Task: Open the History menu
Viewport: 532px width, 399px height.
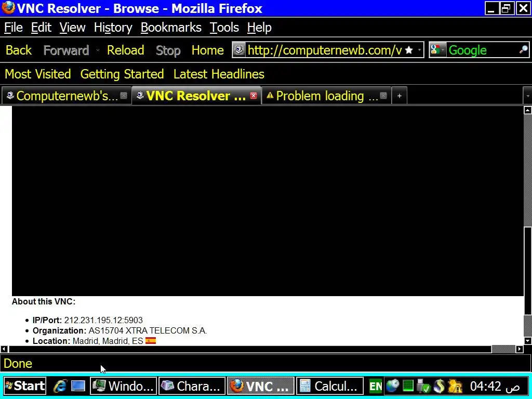Action: 113,28
